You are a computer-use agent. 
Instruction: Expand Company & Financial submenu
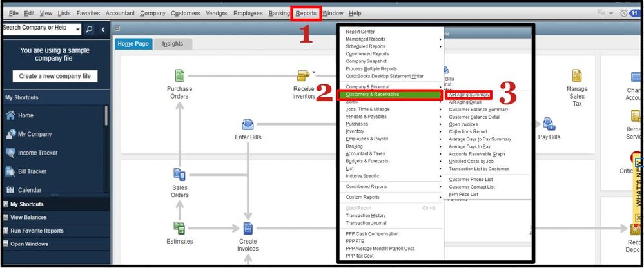(x=393, y=87)
